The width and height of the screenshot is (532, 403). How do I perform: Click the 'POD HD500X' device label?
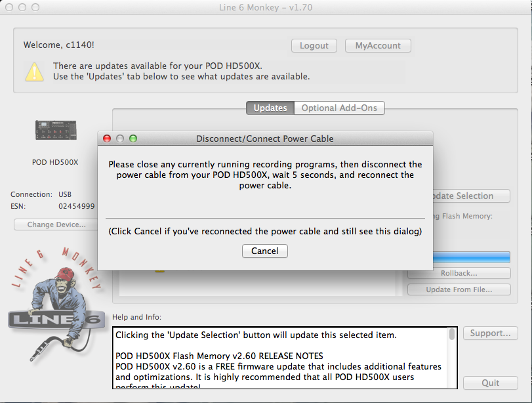pos(55,162)
